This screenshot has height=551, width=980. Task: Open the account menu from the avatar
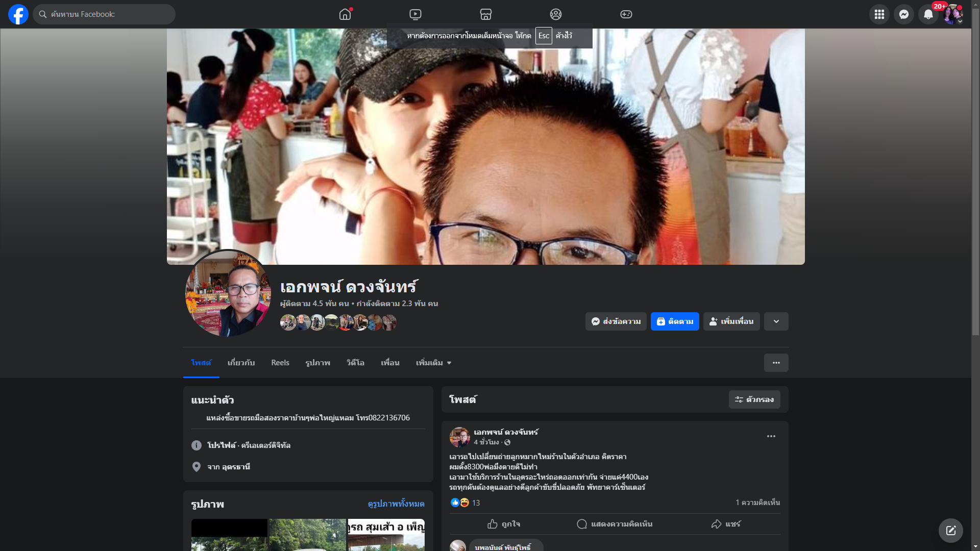(952, 14)
